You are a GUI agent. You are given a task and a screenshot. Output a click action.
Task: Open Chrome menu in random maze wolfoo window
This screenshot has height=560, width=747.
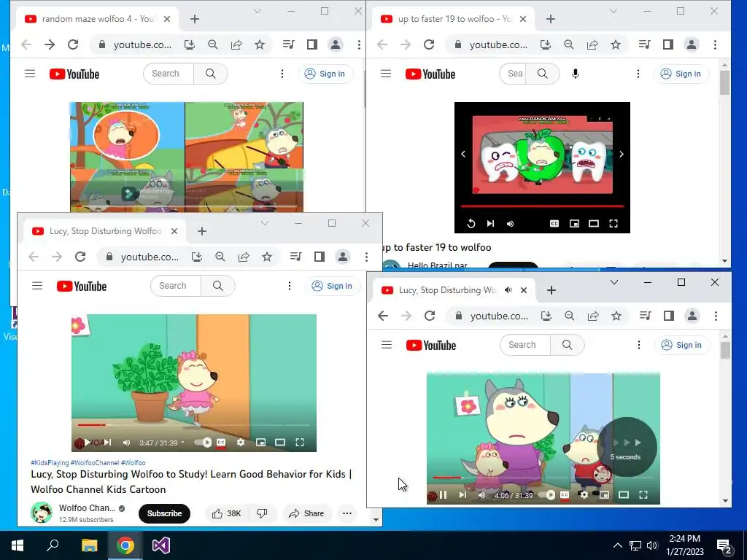tap(359, 44)
